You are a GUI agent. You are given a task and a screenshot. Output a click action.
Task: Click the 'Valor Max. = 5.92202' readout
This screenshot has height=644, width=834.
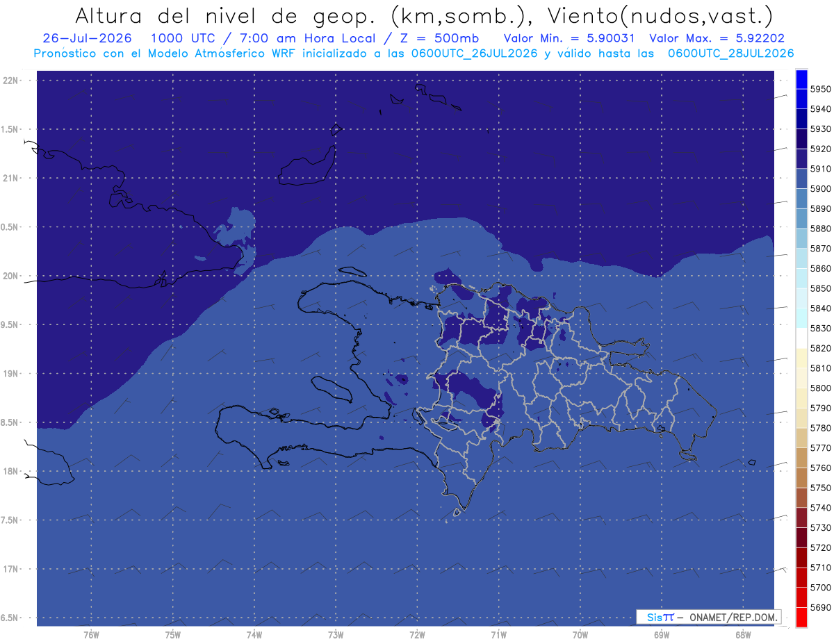point(717,38)
